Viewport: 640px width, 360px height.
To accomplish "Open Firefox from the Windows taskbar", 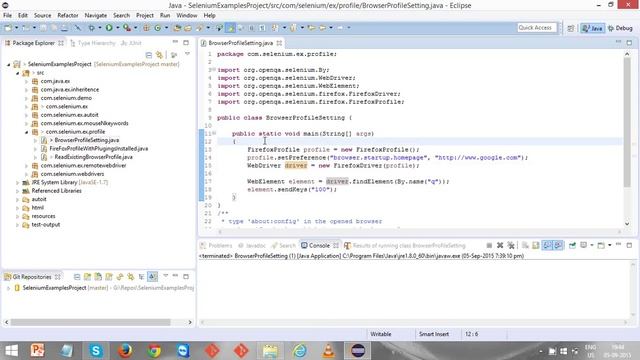I will pos(125,351).
